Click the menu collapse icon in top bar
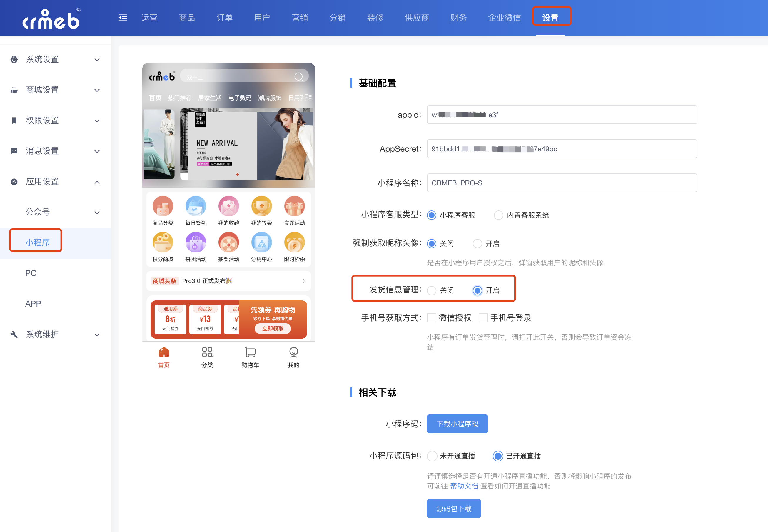Screen dimensions: 768x532 (x=123, y=18)
